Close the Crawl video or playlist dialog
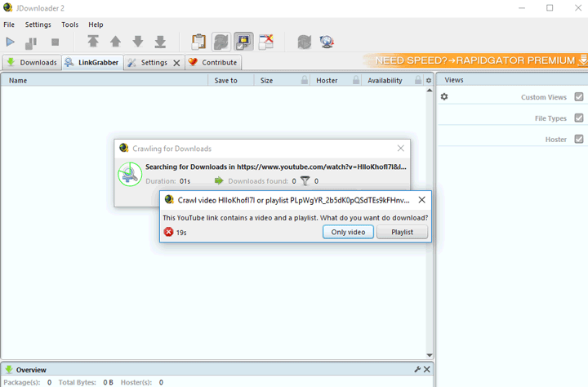The image size is (588, 387). coord(422,200)
